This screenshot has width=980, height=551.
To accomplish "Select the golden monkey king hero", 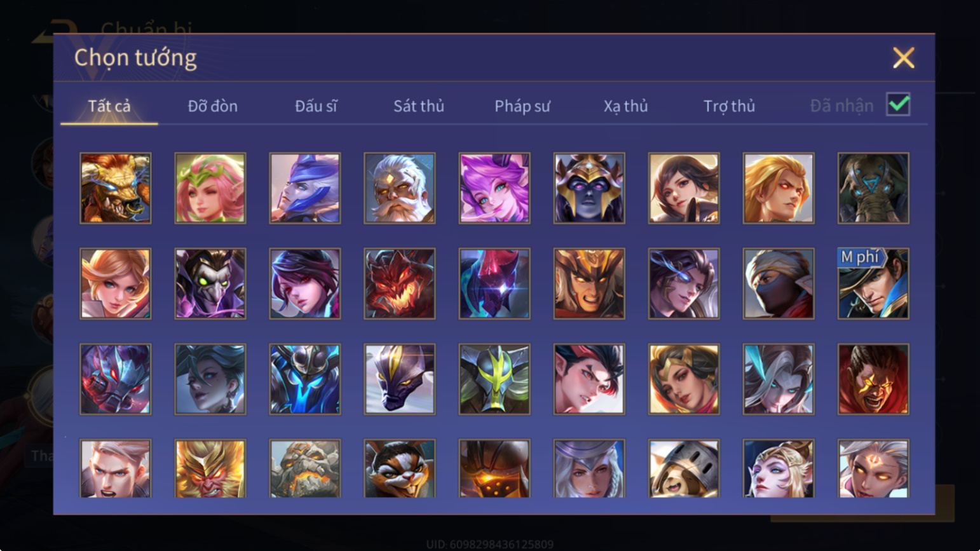I will (210, 468).
